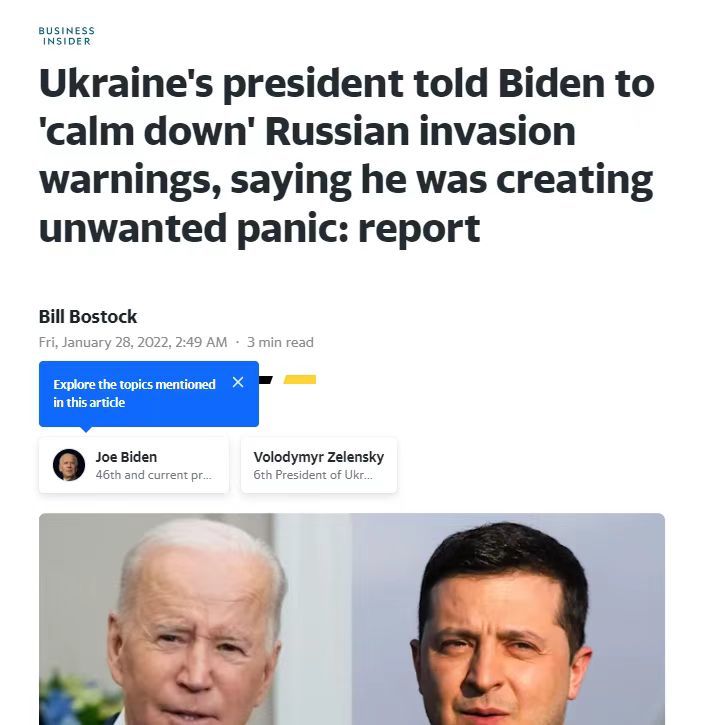This screenshot has height=725, width=708.
Task: Click the black bar peeking behind tooltip
Action: point(265,380)
